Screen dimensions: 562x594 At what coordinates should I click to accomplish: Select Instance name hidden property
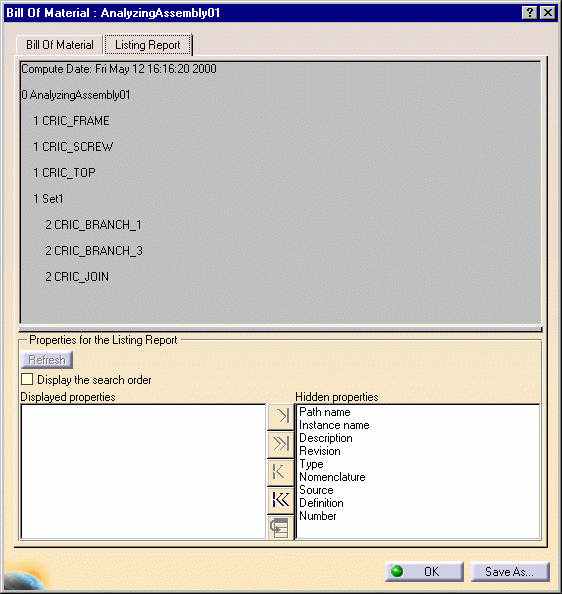coord(334,425)
